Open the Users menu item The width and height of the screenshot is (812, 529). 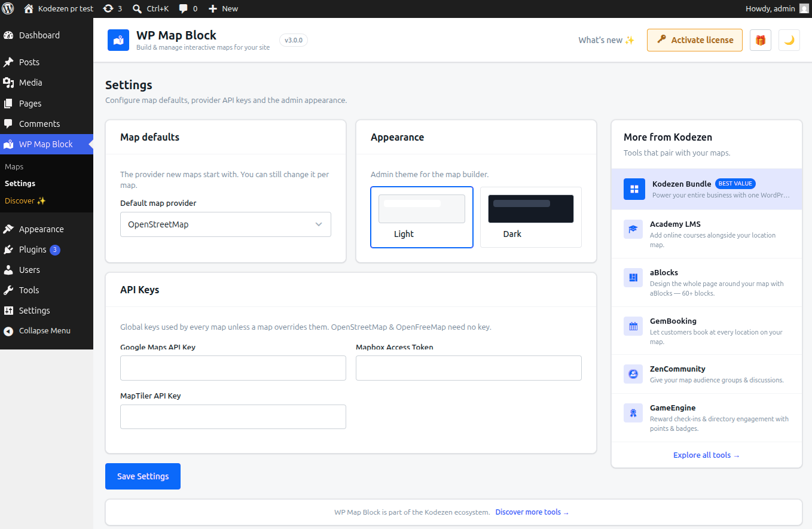point(47,270)
